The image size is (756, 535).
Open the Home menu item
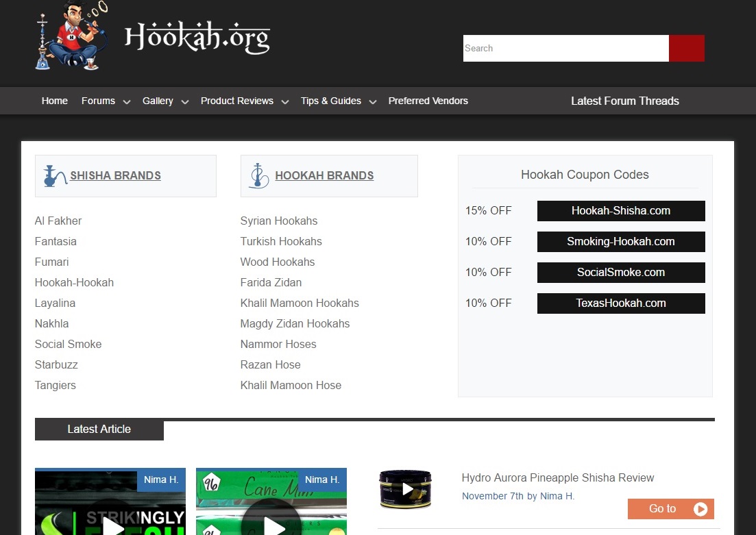click(x=54, y=101)
